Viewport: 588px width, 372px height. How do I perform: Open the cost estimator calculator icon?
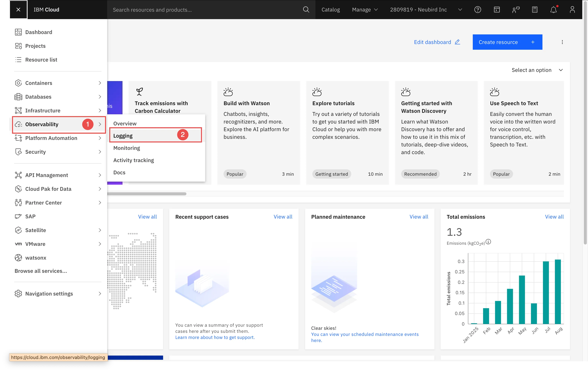click(x=535, y=10)
